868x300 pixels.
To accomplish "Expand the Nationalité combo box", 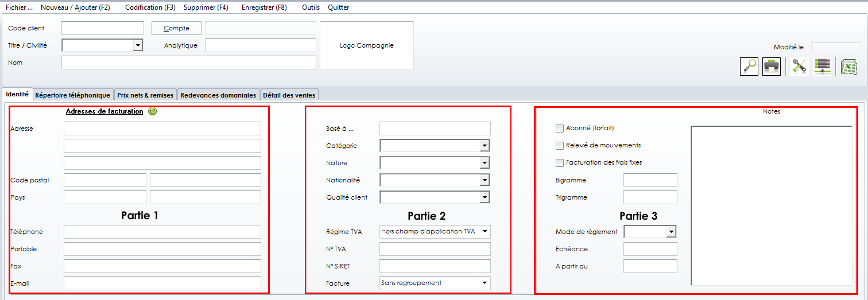I will pyautogui.click(x=485, y=180).
